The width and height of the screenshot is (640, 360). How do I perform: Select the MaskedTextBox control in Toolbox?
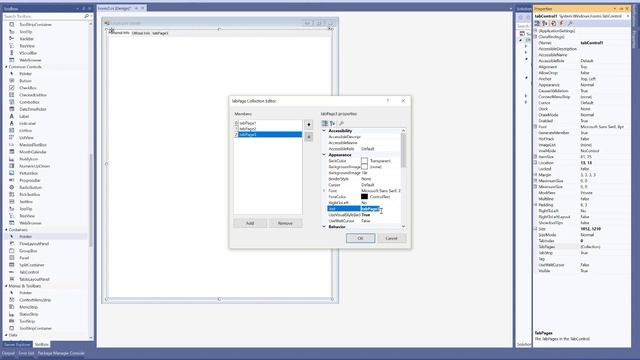33,145
